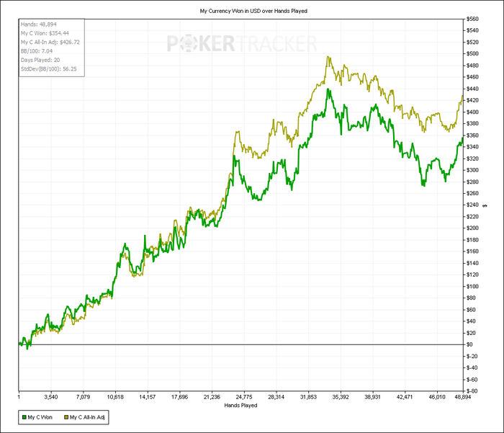Click the $0 y-axis label
The width and height of the screenshot is (504, 433).
[x=469, y=344]
